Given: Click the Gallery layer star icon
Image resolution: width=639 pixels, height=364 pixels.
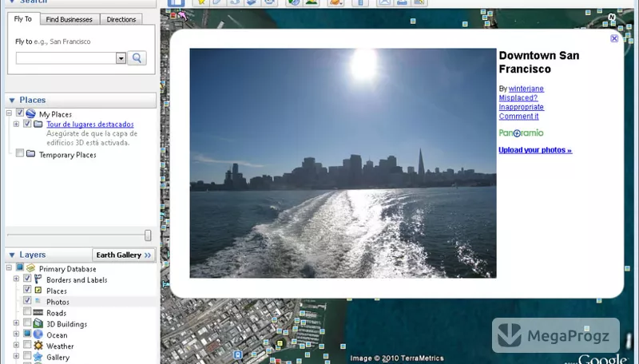Looking at the screenshot, I should [x=38, y=357].
